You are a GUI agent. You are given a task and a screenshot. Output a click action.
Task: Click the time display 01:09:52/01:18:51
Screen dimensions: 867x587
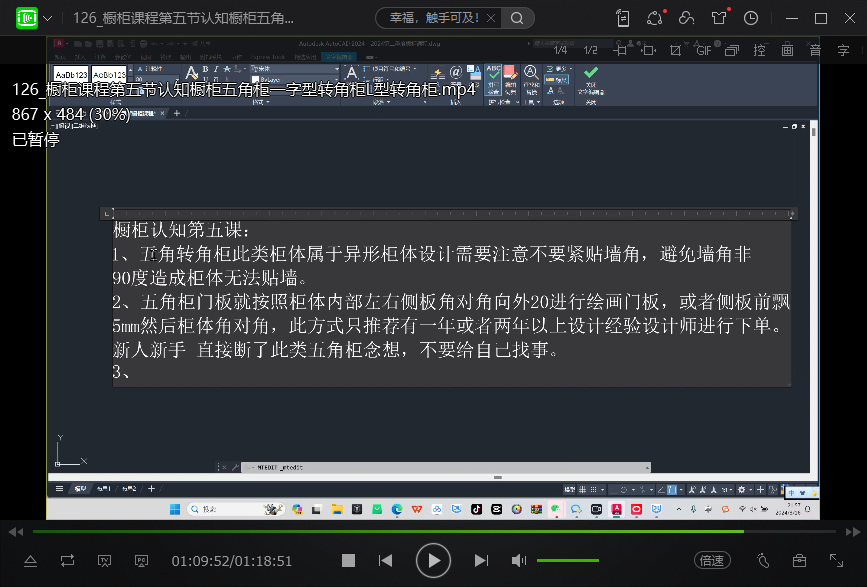coord(232,561)
